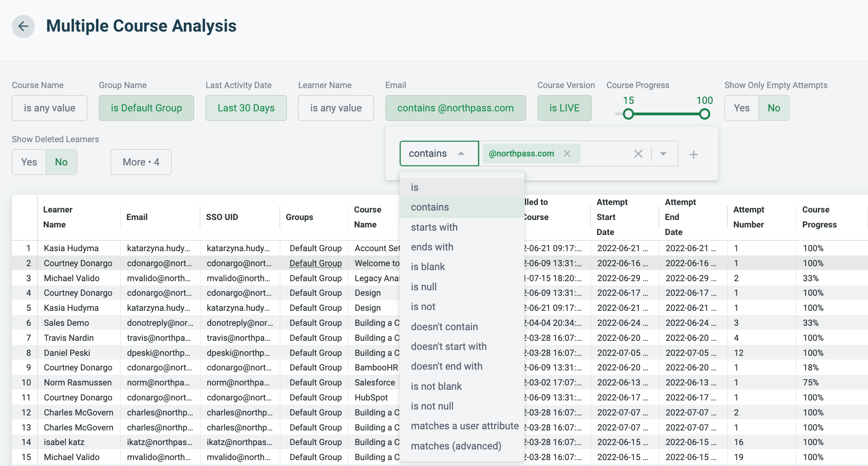Expand the 'More • 4' filters button
The height and width of the screenshot is (466, 868).
[141, 162]
